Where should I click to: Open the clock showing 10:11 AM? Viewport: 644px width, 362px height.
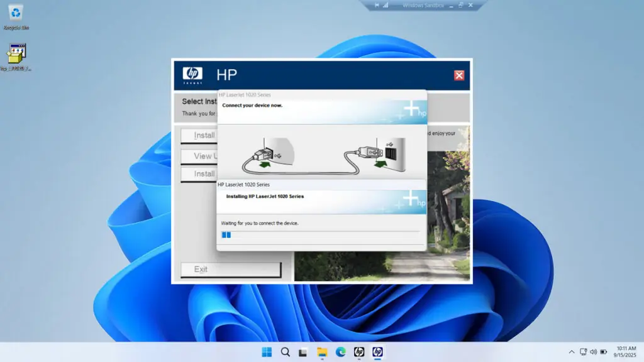(625, 352)
